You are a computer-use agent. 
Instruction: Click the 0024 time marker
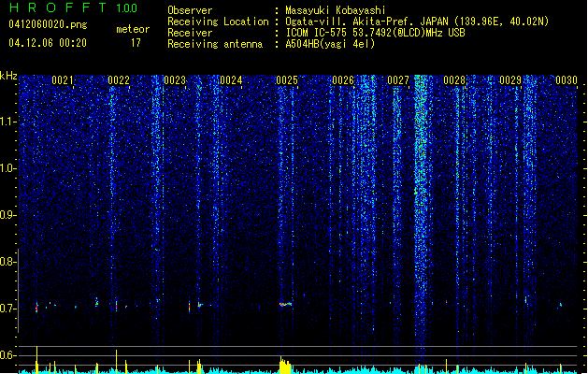coord(231,80)
